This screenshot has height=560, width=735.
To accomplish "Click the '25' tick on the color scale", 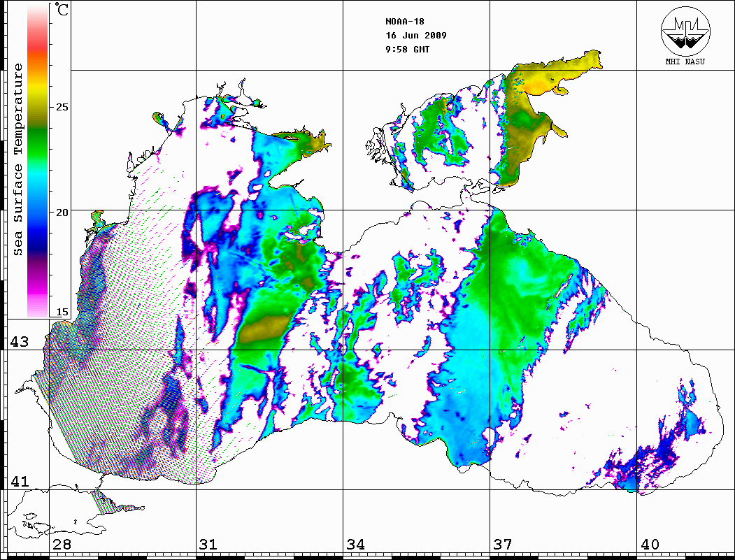I will (x=62, y=107).
